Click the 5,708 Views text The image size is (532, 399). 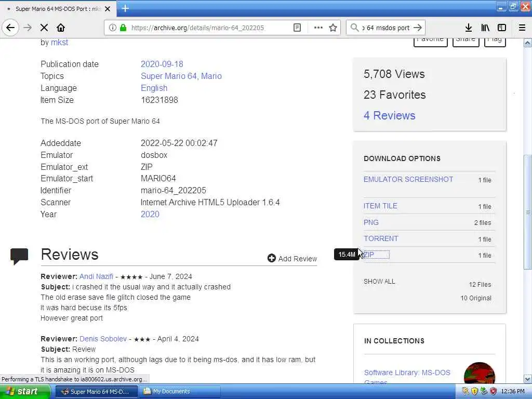click(x=394, y=74)
